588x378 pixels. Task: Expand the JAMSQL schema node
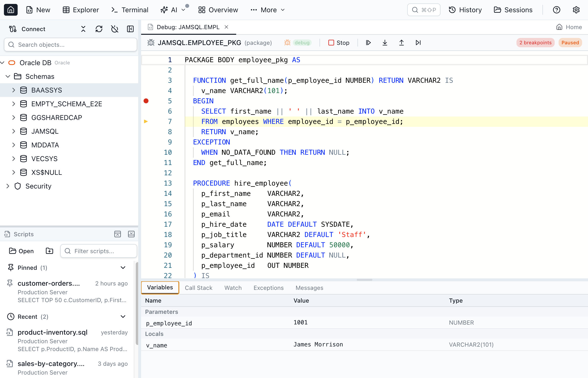(14, 131)
